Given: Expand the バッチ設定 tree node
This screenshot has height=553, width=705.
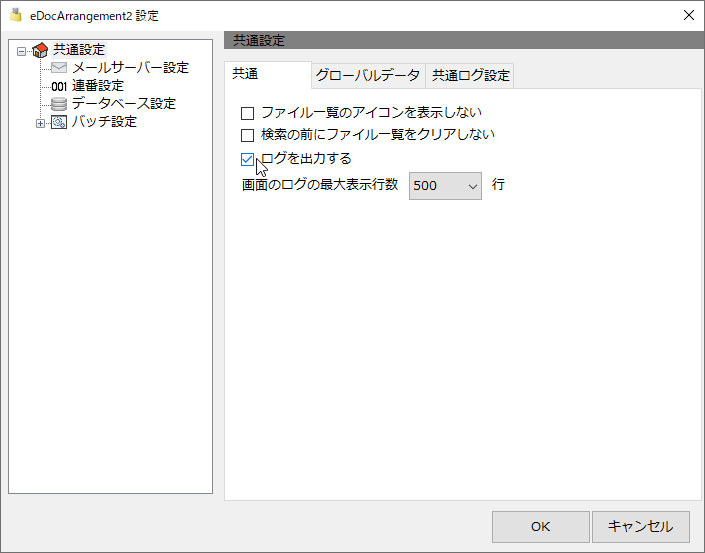Looking at the screenshot, I should [x=40, y=123].
